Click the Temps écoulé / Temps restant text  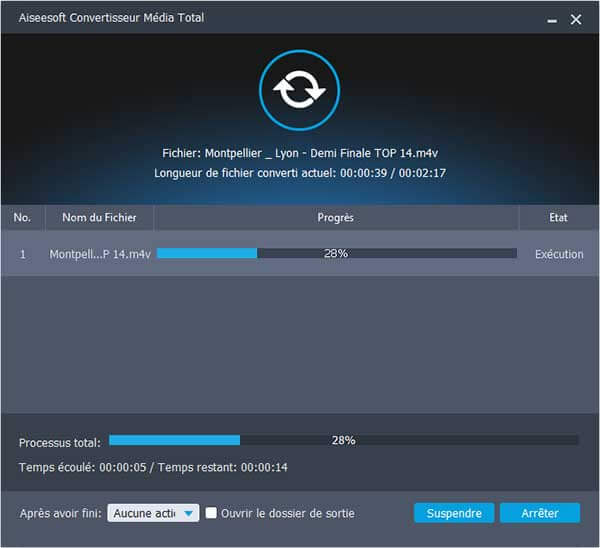point(154,467)
